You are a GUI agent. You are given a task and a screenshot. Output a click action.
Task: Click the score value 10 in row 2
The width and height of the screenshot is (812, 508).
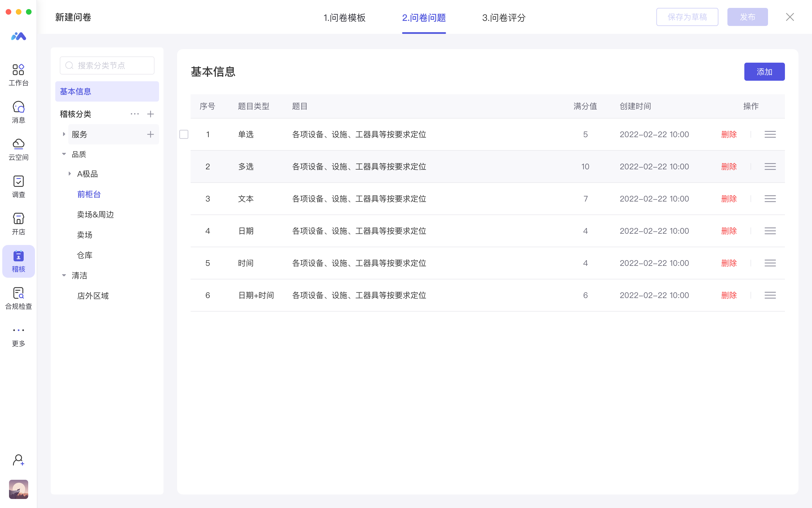585,167
